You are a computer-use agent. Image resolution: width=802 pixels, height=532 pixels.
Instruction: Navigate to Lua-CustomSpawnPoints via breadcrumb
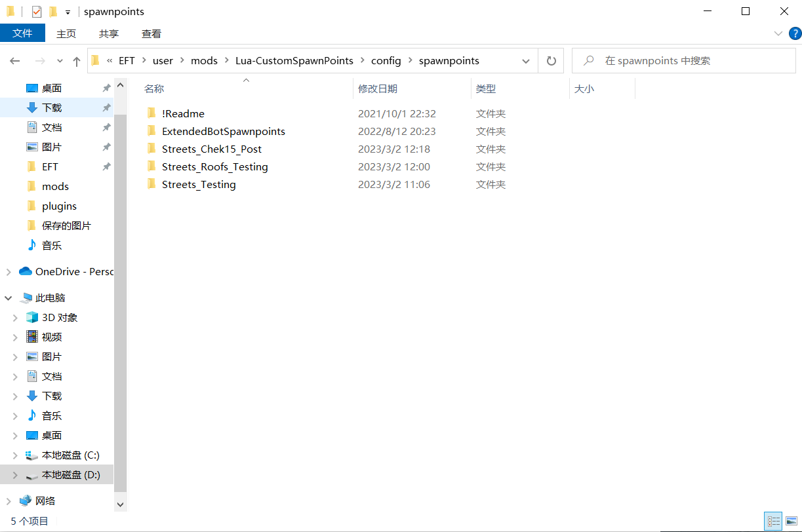tap(294, 60)
